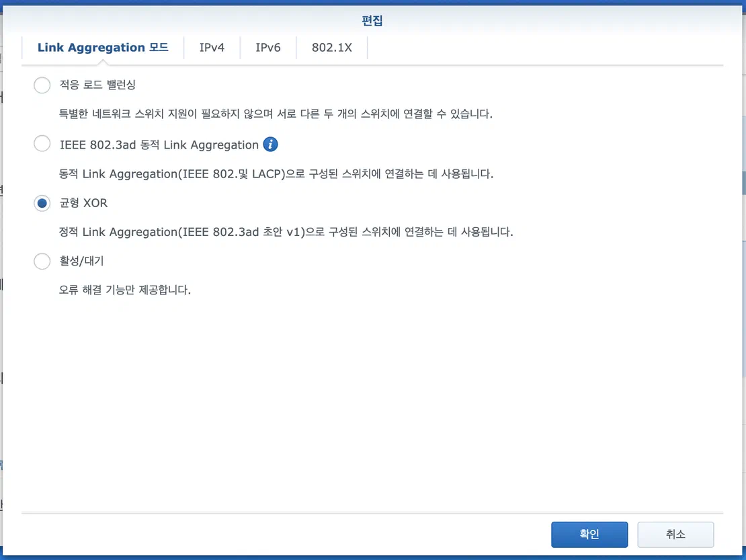Open the 802.1X tab
Image resolution: width=746 pixels, height=560 pixels.
click(x=331, y=48)
